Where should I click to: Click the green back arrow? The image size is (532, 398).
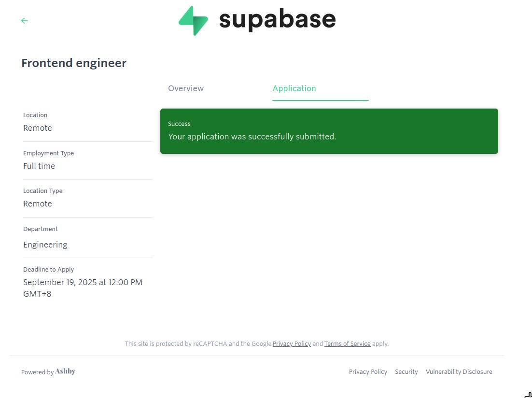[x=25, y=21]
